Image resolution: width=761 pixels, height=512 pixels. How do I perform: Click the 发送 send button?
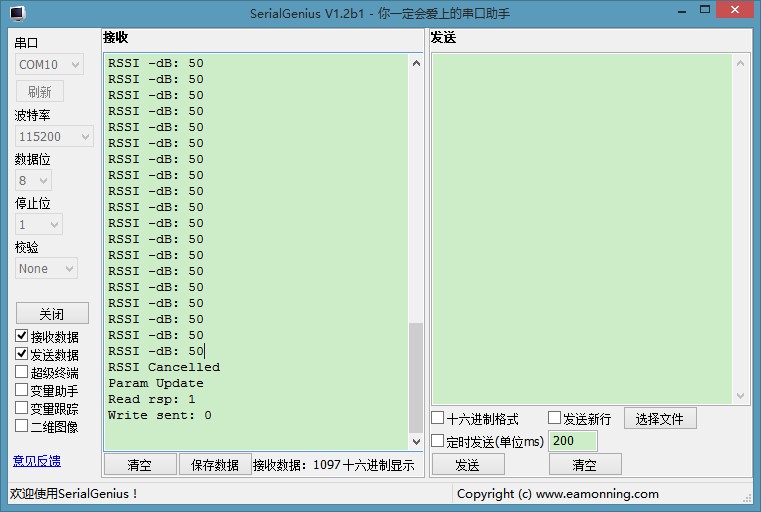[468, 464]
